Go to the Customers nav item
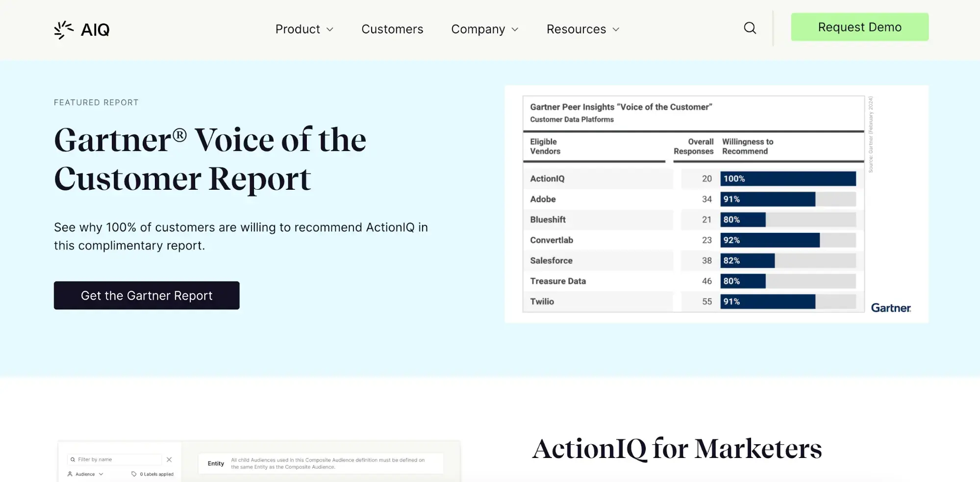The width and height of the screenshot is (980, 482). pos(392,29)
